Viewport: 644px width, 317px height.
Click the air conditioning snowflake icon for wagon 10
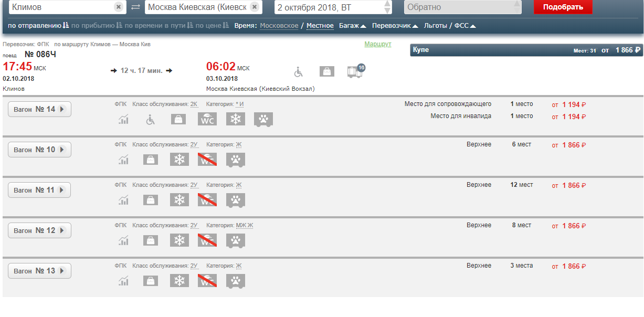coord(180,160)
